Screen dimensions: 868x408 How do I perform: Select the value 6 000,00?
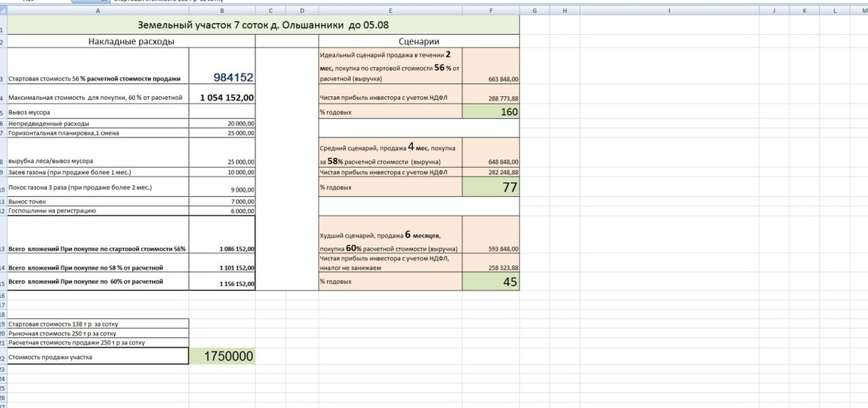[x=222, y=211]
